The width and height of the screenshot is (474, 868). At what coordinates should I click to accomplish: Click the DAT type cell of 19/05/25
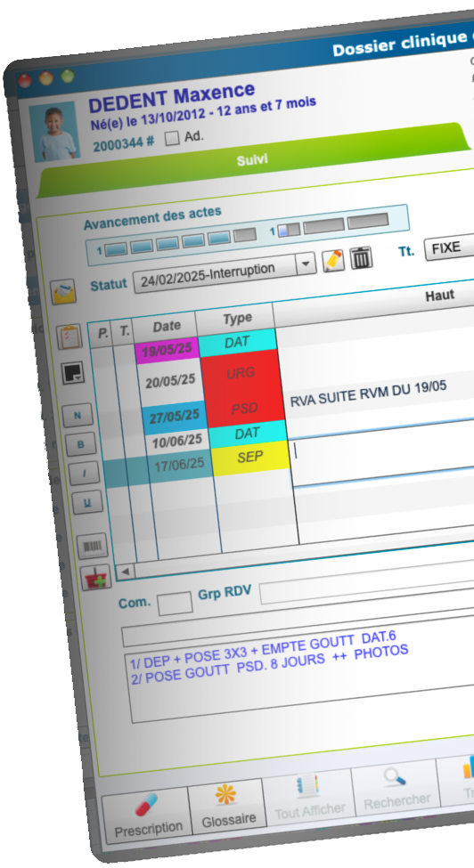(x=236, y=343)
